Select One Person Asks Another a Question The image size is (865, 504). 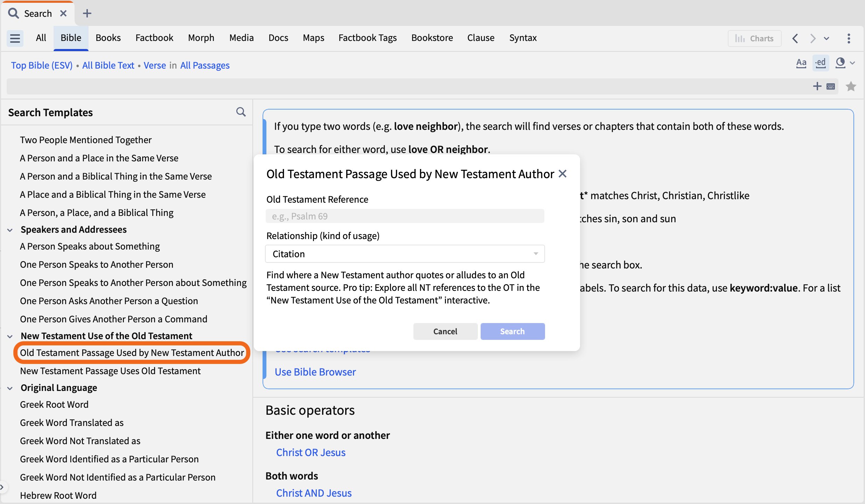coord(109,301)
